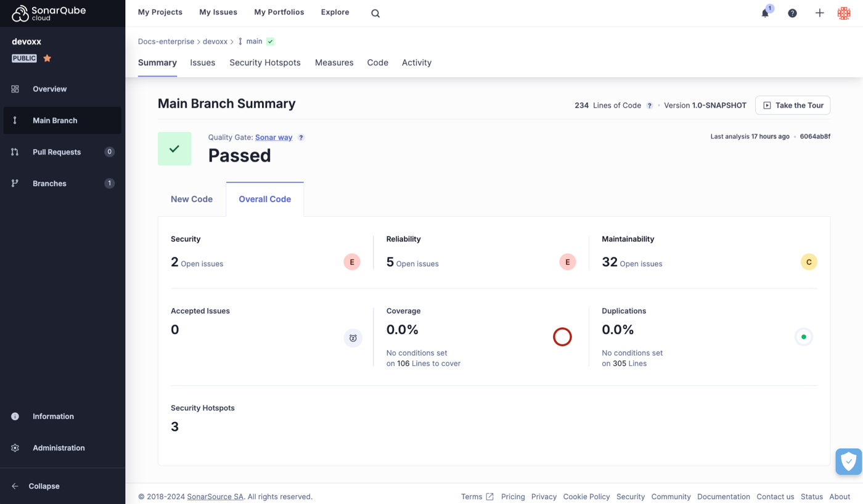Click Quality Gate help icon

[x=301, y=137]
